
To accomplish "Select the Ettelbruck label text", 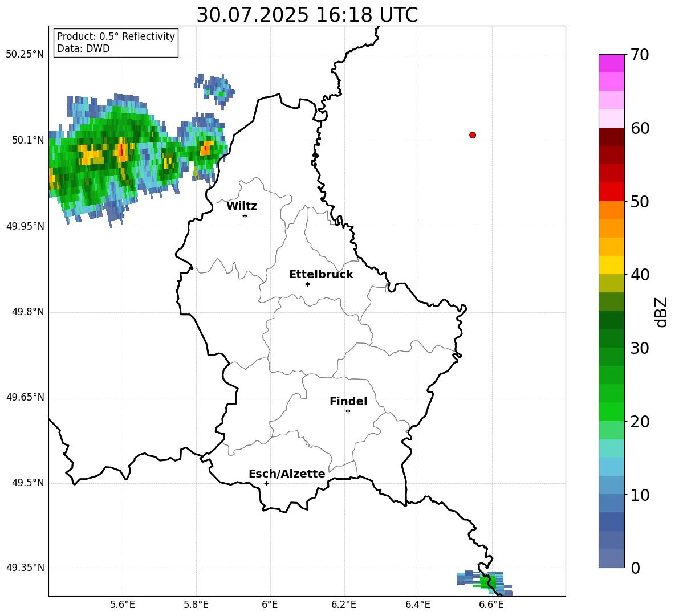I will point(321,275).
